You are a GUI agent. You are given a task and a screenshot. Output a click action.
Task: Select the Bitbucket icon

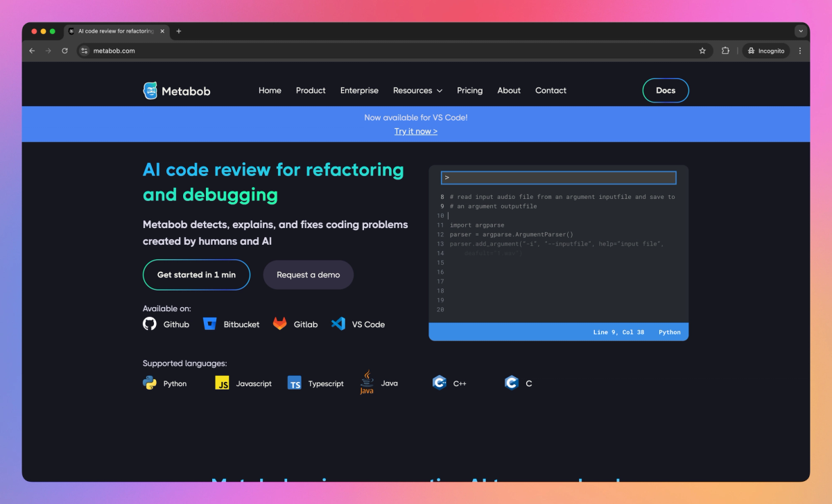tap(210, 324)
